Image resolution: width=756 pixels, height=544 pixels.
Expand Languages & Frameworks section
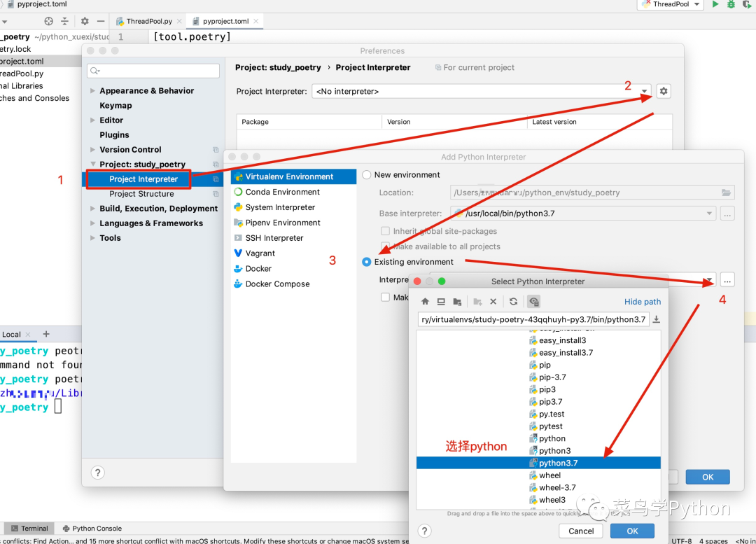[92, 223]
